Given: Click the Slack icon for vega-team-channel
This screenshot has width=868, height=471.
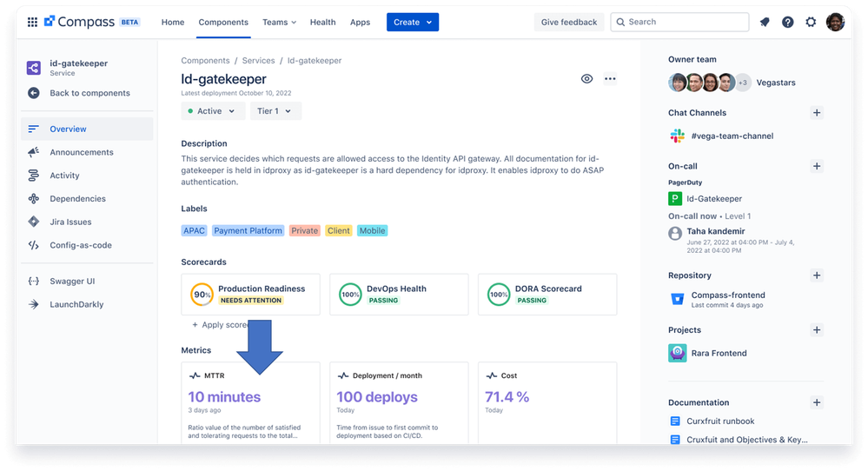Looking at the screenshot, I should click(x=677, y=136).
